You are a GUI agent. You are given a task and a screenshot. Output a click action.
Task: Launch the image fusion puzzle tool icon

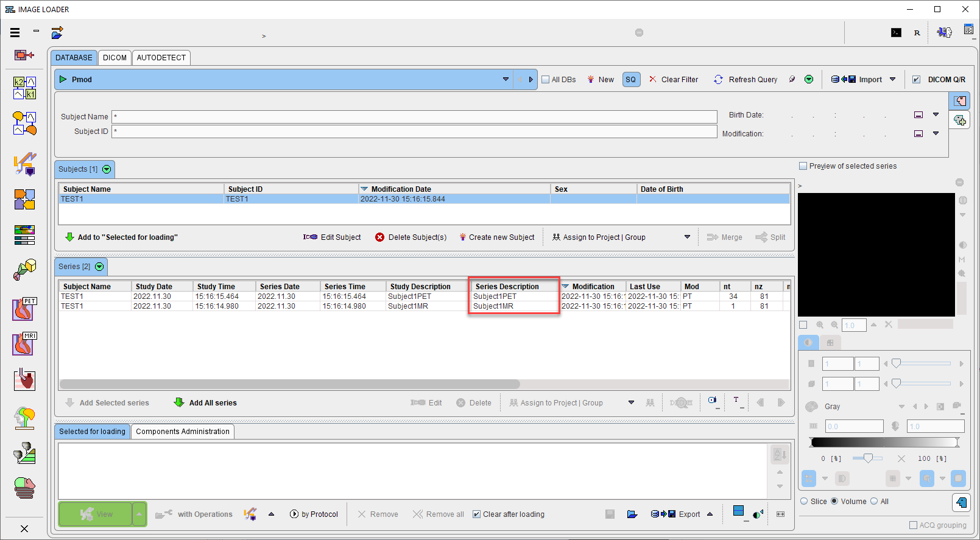click(x=24, y=199)
